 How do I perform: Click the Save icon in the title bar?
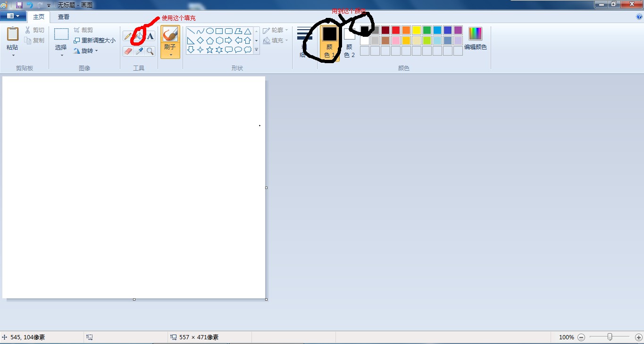pyautogui.click(x=19, y=5)
